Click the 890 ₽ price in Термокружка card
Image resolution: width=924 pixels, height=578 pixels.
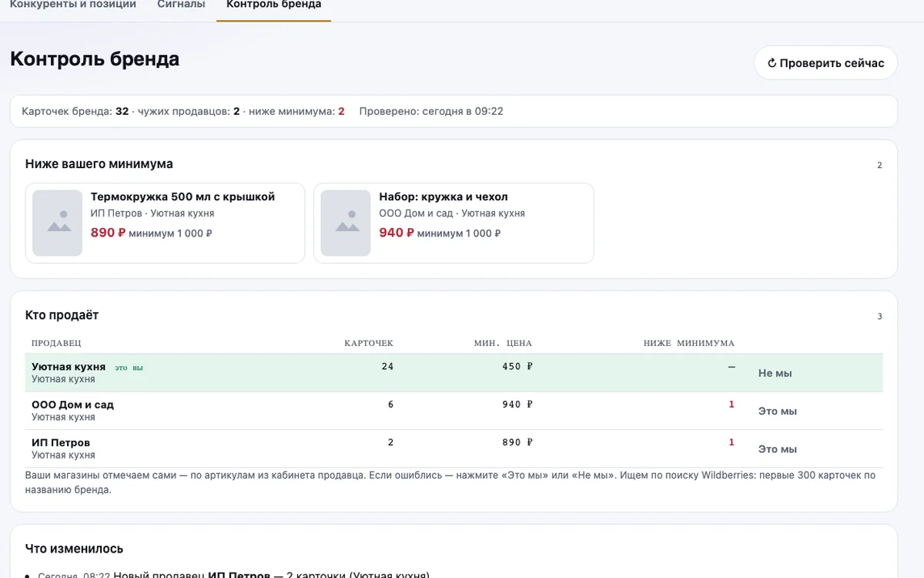[108, 233]
